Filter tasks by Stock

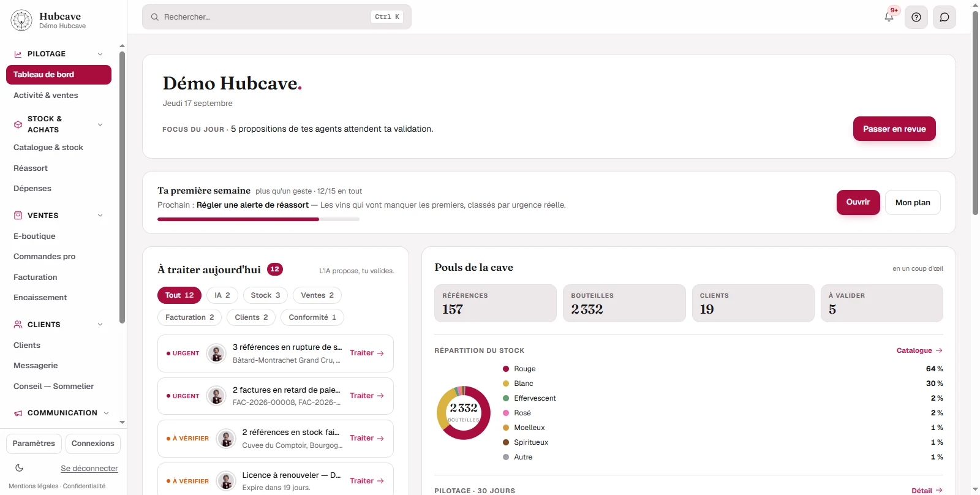click(265, 295)
